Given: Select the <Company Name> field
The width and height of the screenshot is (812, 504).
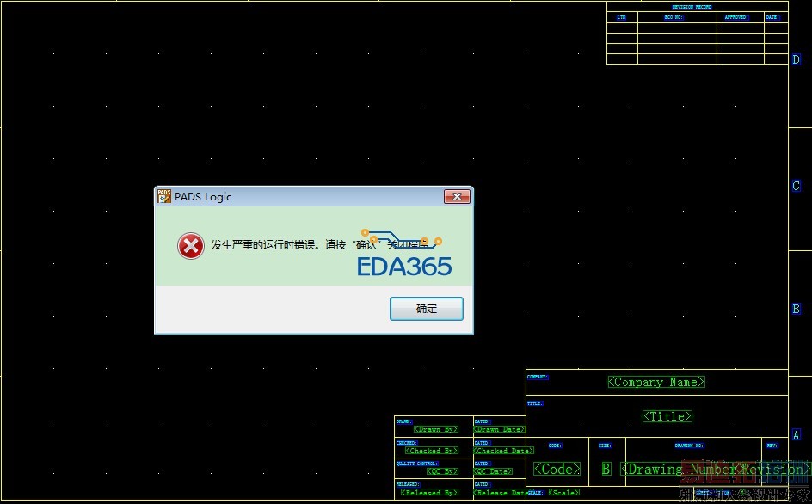Looking at the screenshot, I should (656, 382).
